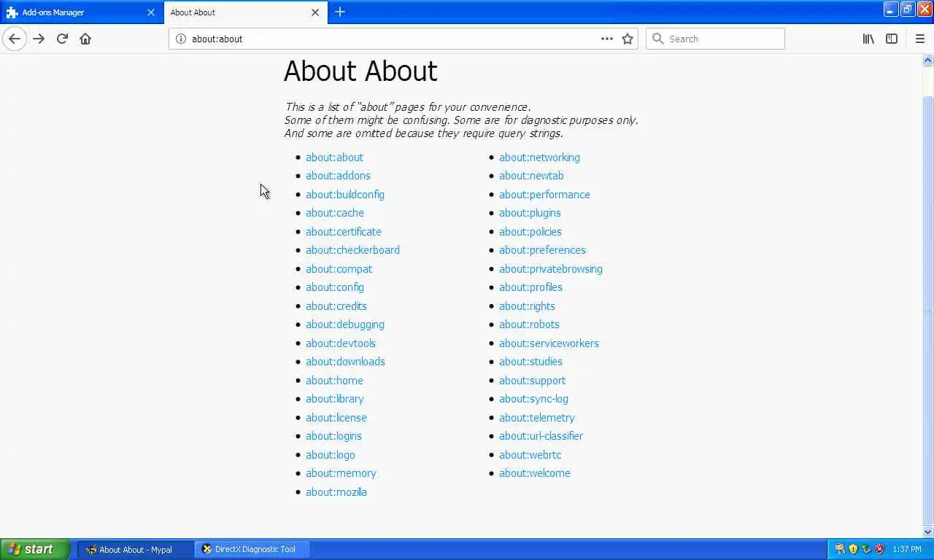Go to the about:support link
This screenshot has height=560, width=934.
[x=532, y=381]
